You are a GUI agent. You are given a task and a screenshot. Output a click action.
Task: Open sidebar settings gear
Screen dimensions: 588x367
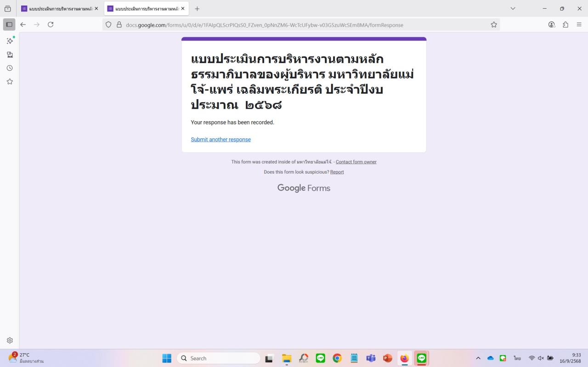pos(10,340)
